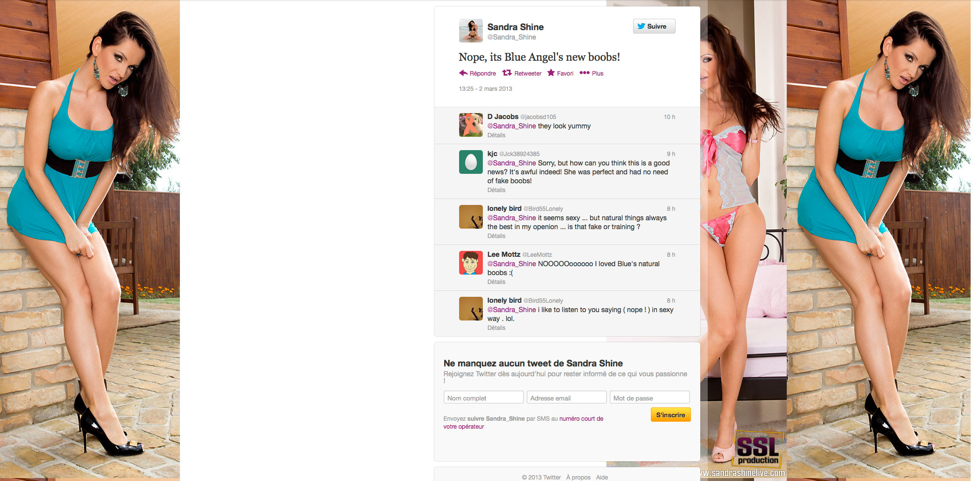Open the numéro court de votre opérateur link

[581, 419]
